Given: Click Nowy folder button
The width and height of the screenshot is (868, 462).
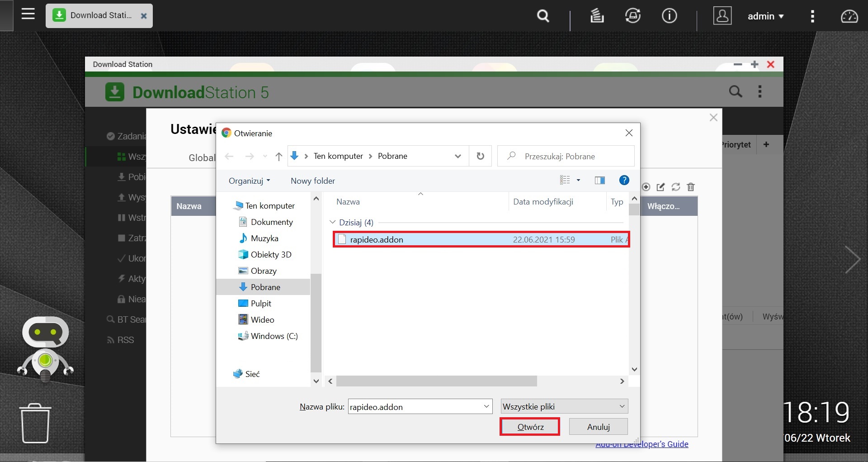Looking at the screenshot, I should (x=313, y=181).
